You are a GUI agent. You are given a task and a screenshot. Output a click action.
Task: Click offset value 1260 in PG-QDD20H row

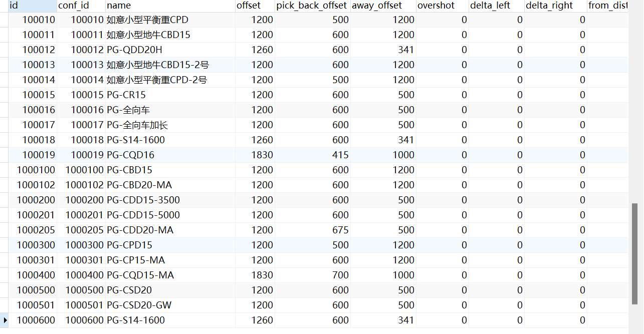255,50
